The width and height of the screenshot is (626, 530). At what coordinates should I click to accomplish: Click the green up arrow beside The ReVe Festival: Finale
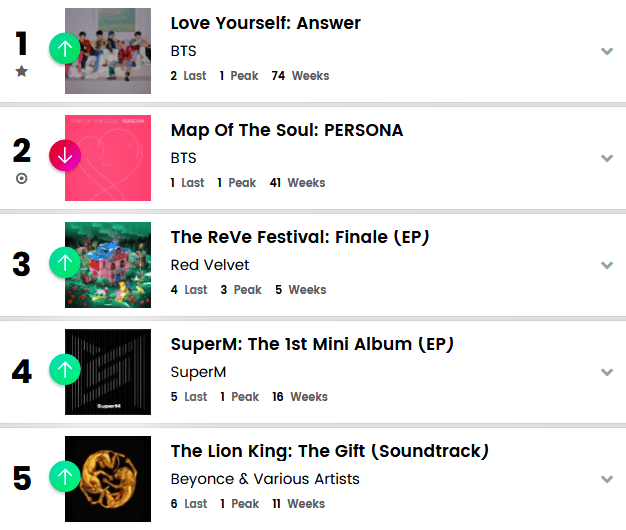coord(64,263)
